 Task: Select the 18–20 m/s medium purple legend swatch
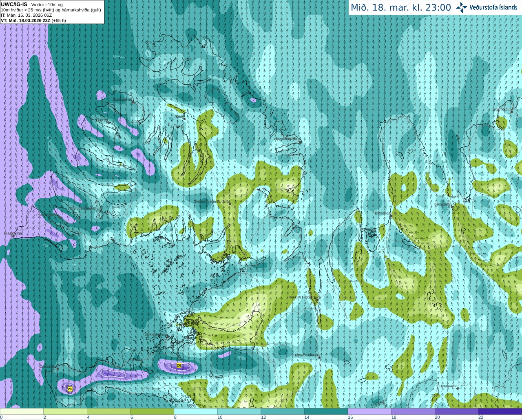pos(413,411)
